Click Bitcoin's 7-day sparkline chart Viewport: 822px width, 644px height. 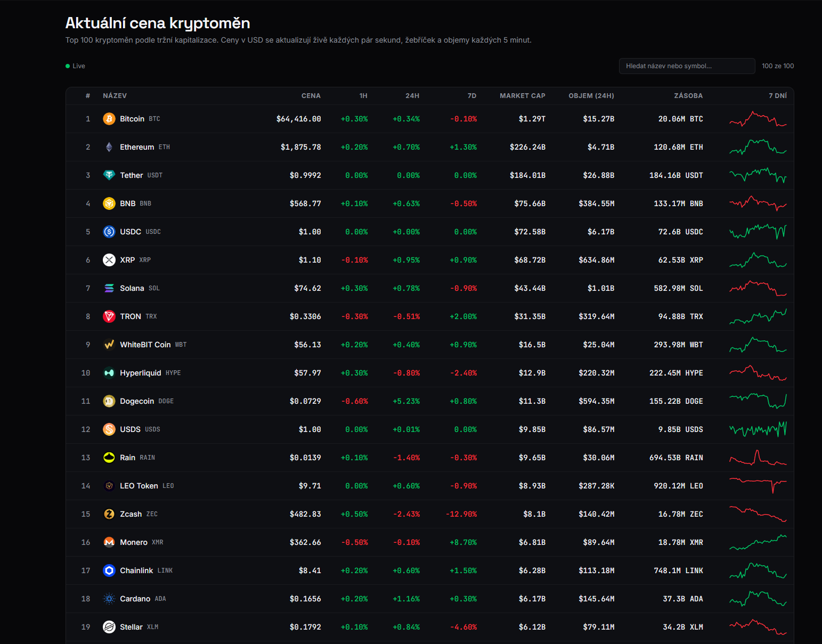(x=758, y=119)
